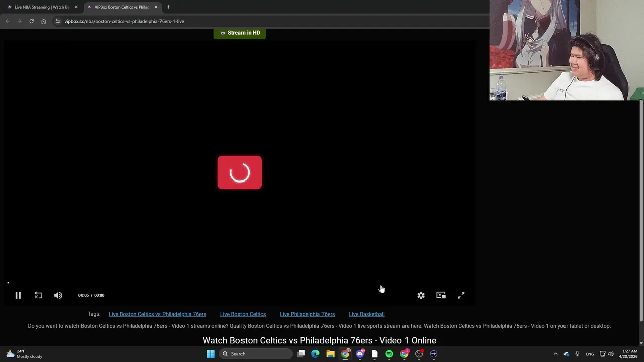Go back to the previous page
The image size is (644, 362).
pyautogui.click(x=7, y=21)
